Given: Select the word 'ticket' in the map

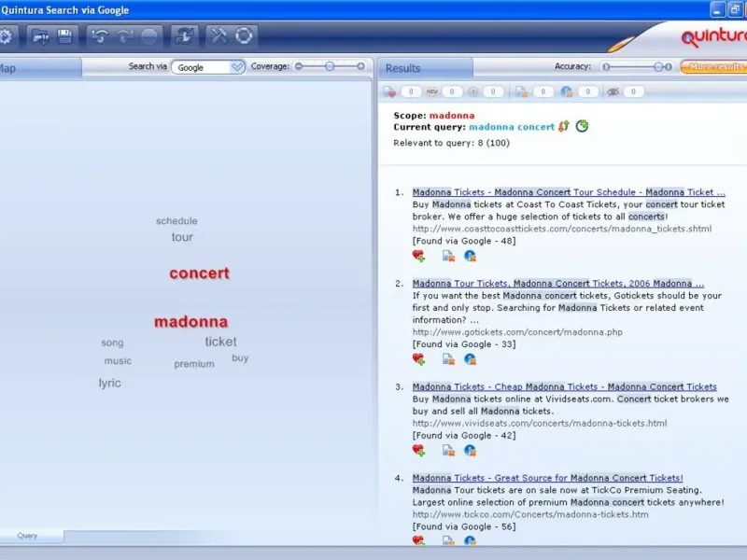Looking at the screenshot, I should tap(220, 342).
